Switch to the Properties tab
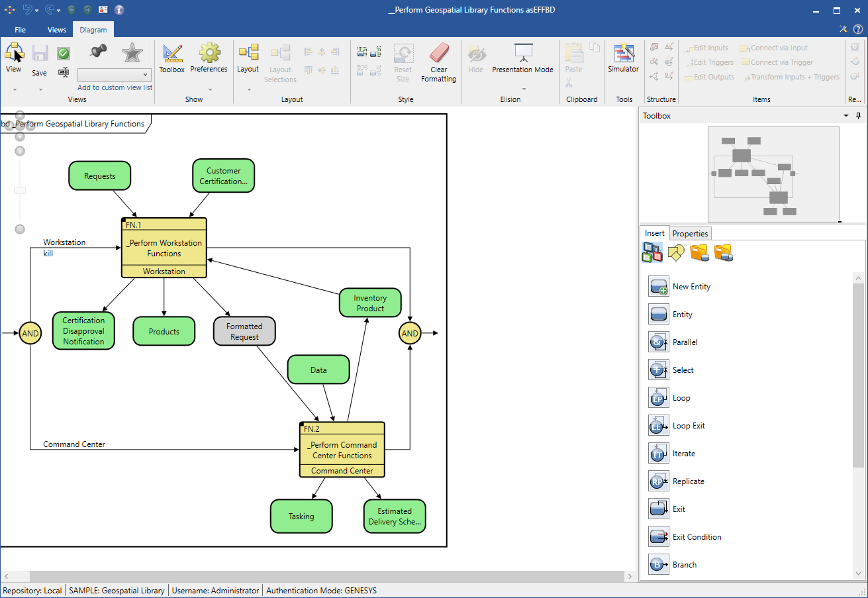 (690, 234)
